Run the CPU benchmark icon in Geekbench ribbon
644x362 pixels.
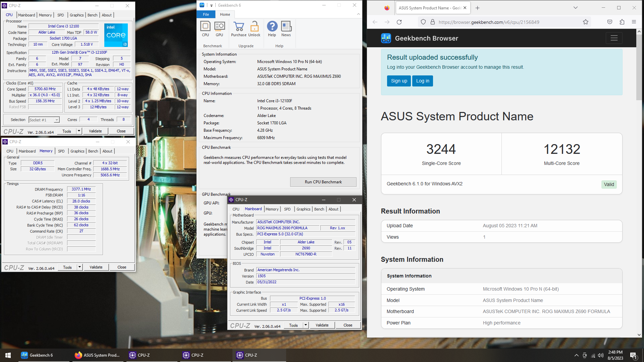(205, 29)
